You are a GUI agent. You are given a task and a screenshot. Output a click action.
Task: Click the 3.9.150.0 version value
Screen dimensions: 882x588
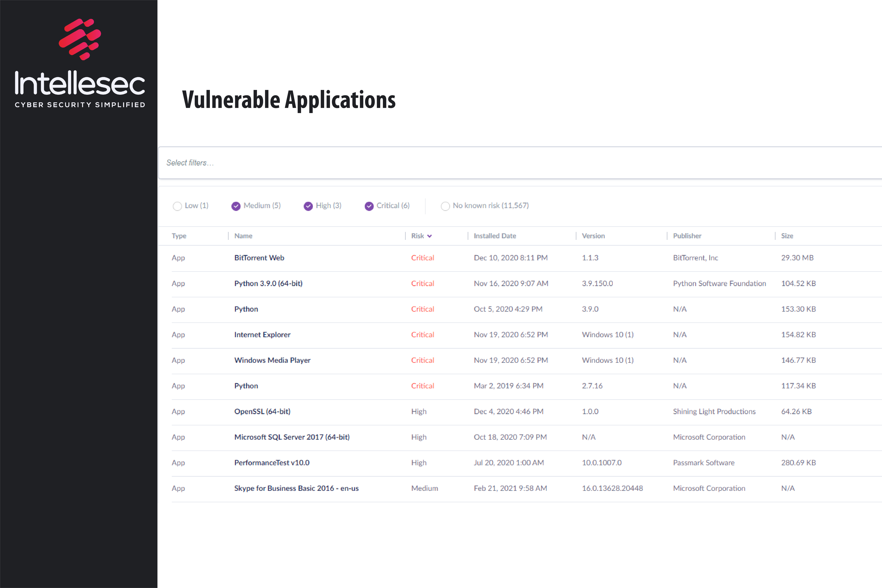click(x=597, y=283)
